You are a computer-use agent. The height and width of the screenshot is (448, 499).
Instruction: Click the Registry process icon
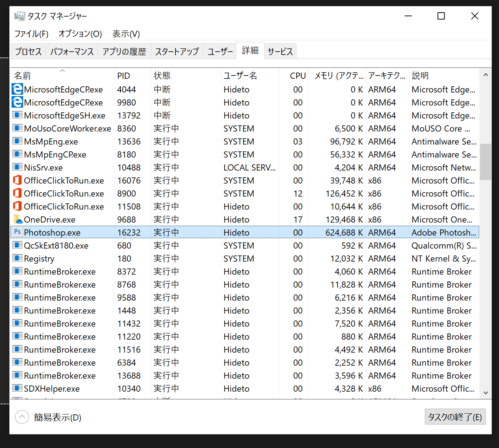[x=17, y=258]
